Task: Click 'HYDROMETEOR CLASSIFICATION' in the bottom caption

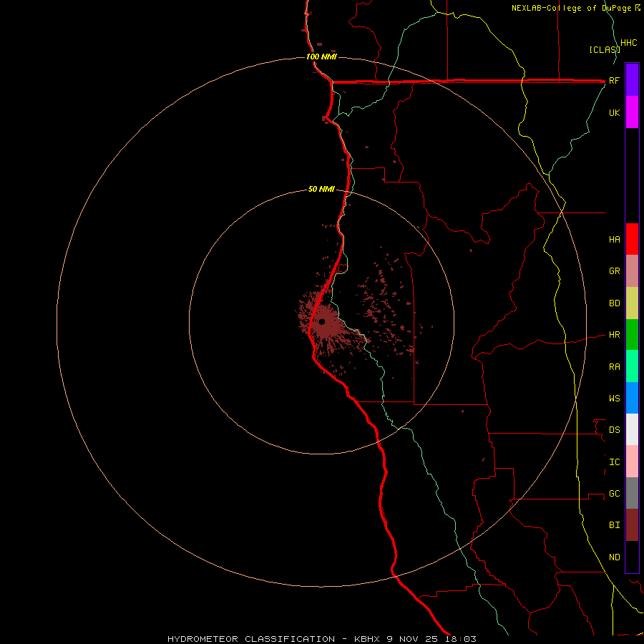Action: tap(251, 639)
